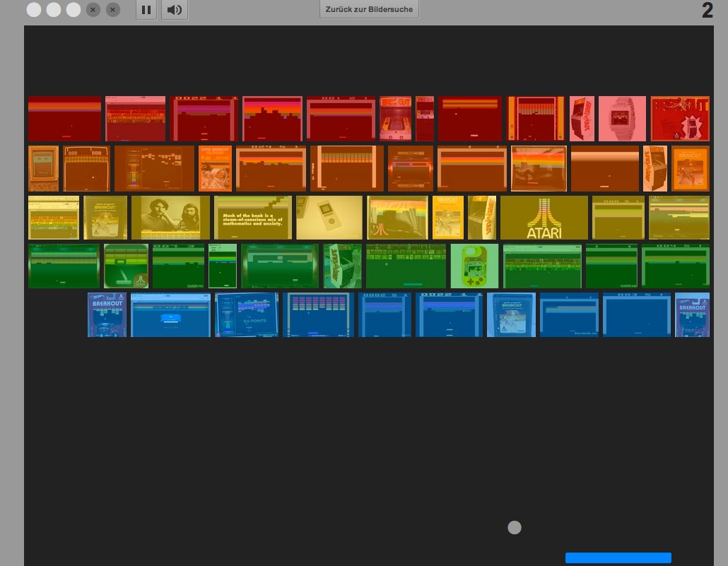This screenshot has height=566, width=728.
Task: Click the second gray x icon in toolbar
Action: tap(112, 10)
